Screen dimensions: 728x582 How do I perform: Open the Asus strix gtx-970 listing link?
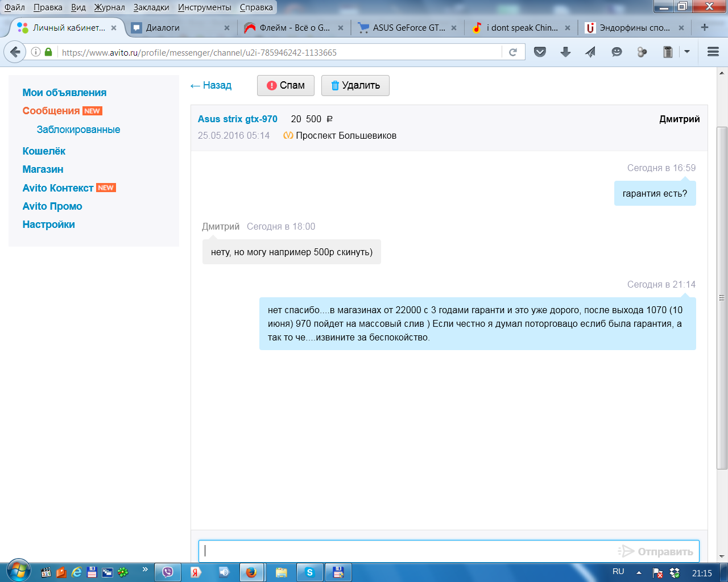pyautogui.click(x=238, y=119)
